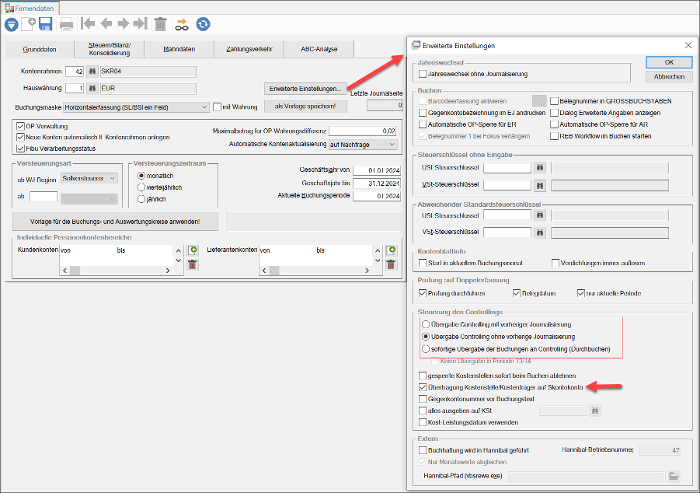Click 'als Vorlage speichern!' button
This screenshot has width=700, height=493.
pos(305,106)
